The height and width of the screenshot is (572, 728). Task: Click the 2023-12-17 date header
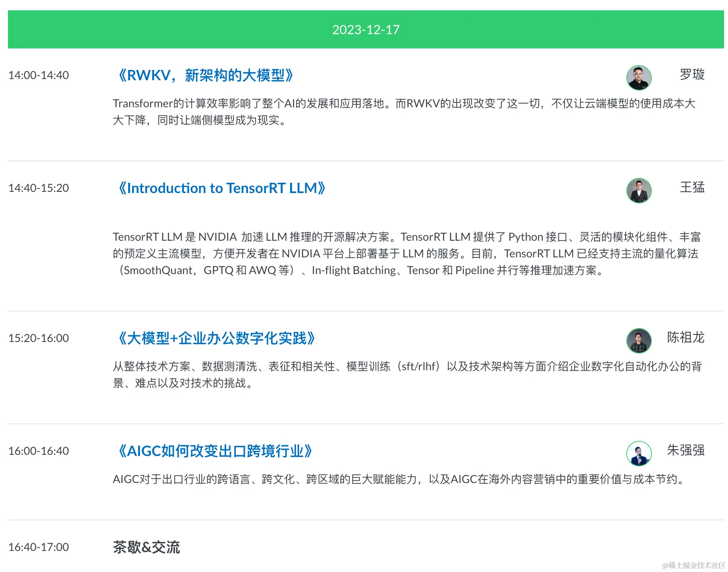(366, 29)
